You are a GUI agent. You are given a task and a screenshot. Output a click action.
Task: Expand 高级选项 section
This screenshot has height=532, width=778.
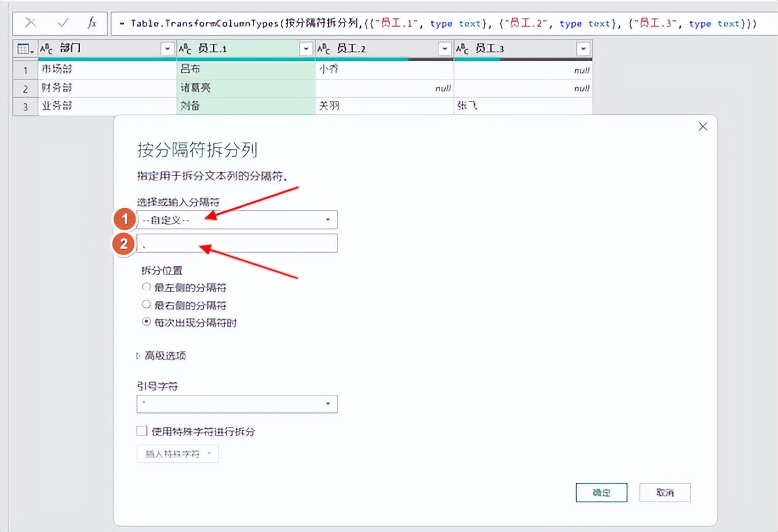(x=162, y=356)
